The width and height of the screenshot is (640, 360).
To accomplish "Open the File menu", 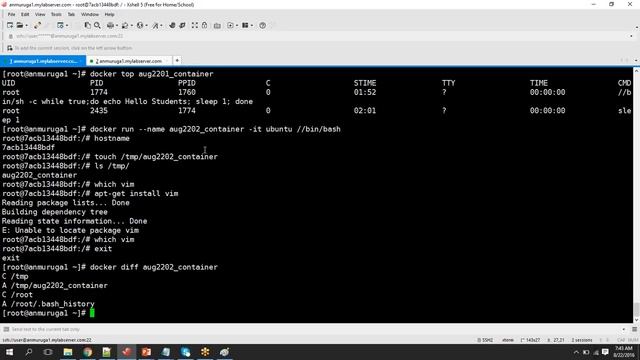I will click(11, 14).
